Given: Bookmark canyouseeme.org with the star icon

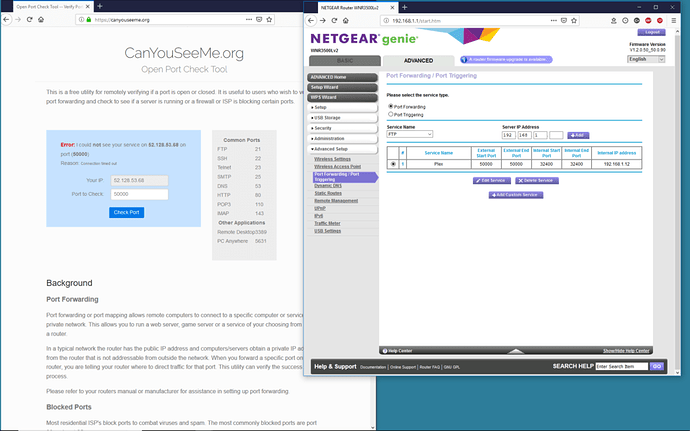Looking at the screenshot, I should tap(269, 19).
